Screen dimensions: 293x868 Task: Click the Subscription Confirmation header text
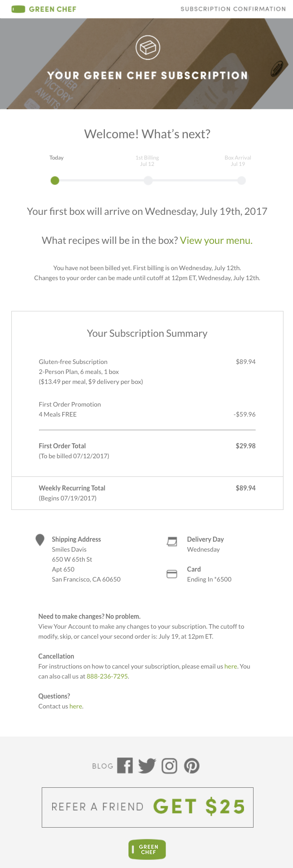(233, 9)
